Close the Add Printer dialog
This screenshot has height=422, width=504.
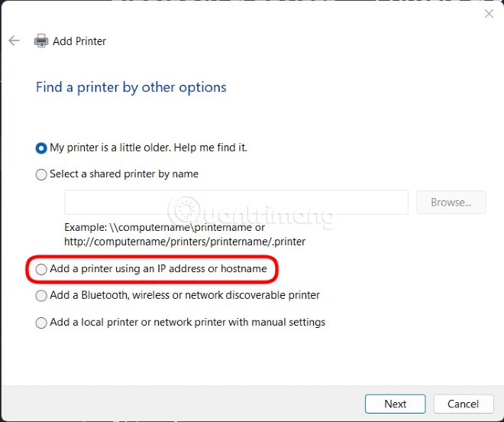(x=489, y=14)
